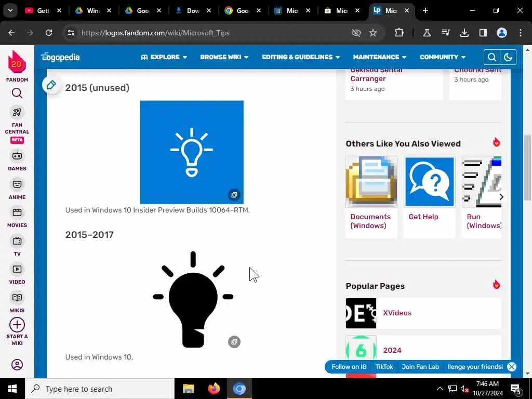The image size is (532, 399).
Task: Open Chrome Labs flask icon
Action: (427, 33)
